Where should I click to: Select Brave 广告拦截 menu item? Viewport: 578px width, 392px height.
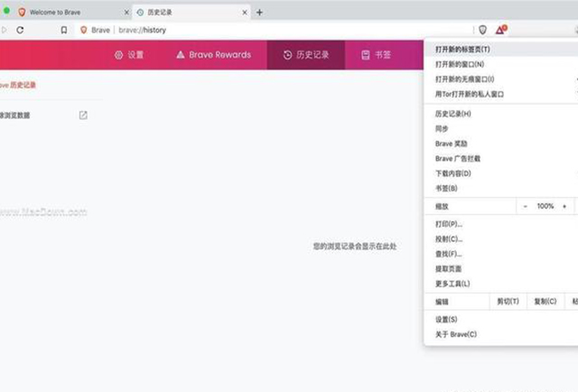click(501, 159)
